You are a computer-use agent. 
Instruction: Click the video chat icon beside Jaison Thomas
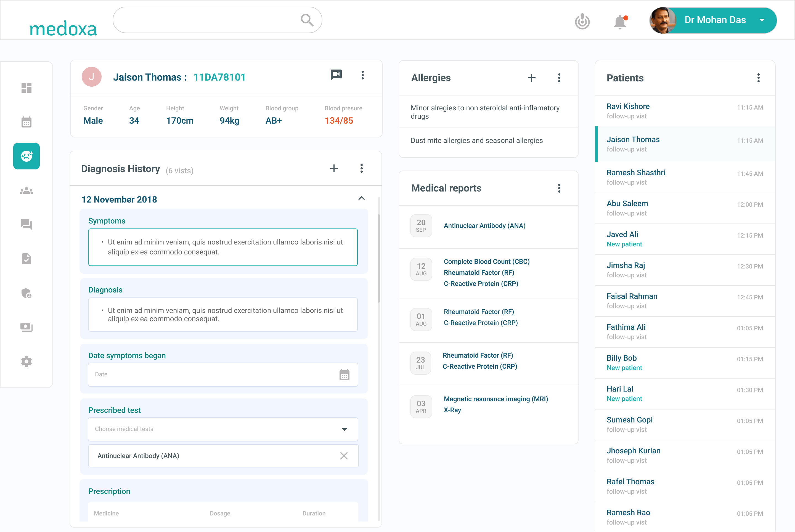[x=336, y=75]
